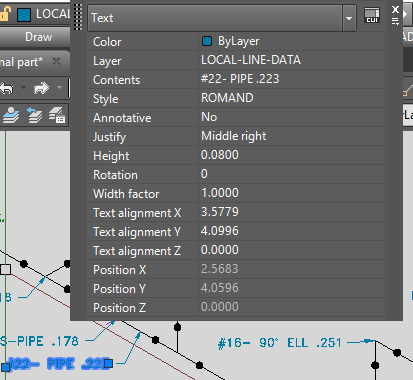Click the layer lock icon

(5, 14)
